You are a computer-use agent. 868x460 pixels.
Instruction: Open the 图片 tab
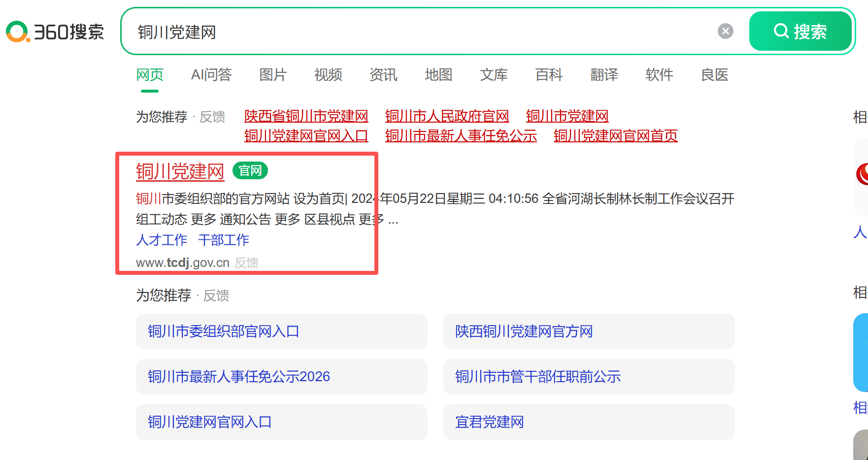pos(273,75)
